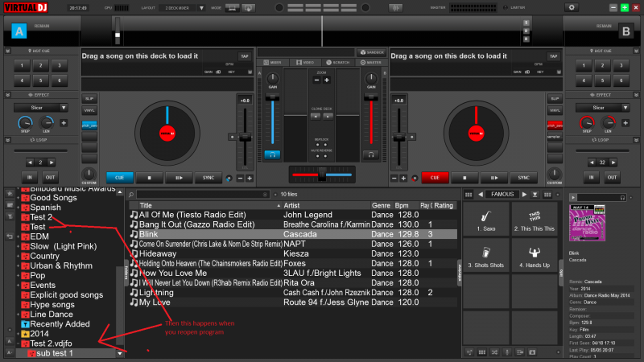Click the play/pause button on deck A
644x362 pixels.
tap(179, 178)
